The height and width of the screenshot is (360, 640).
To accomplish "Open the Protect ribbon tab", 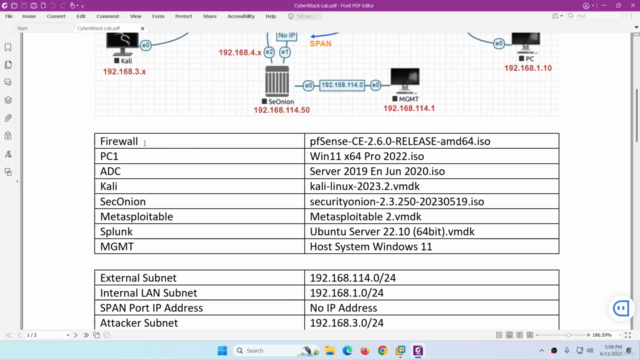I will tap(184, 16).
